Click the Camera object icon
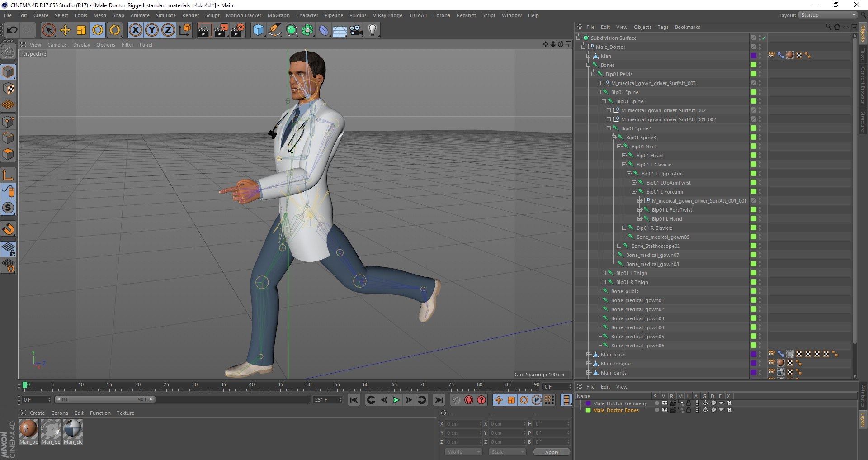Image resolution: width=868 pixels, height=460 pixels. [x=356, y=30]
